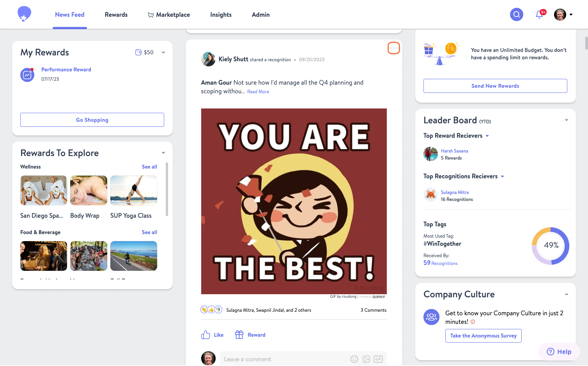Open the search button in the header
Screen dimensions: 588x366
[x=516, y=14]
